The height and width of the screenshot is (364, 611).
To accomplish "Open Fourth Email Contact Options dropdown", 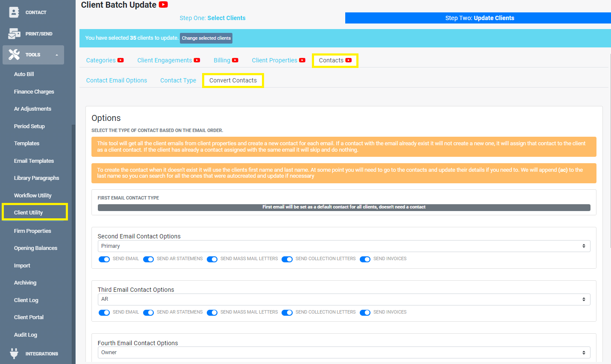I will pyautogui.click(x=344, y=352).
